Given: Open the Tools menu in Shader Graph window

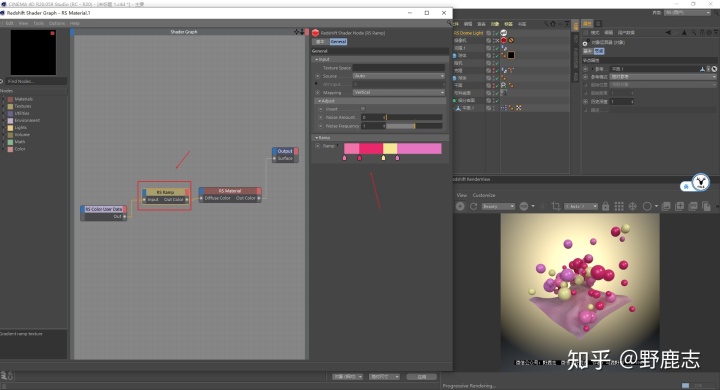Looking at the screenshot, I should [39, 23].
